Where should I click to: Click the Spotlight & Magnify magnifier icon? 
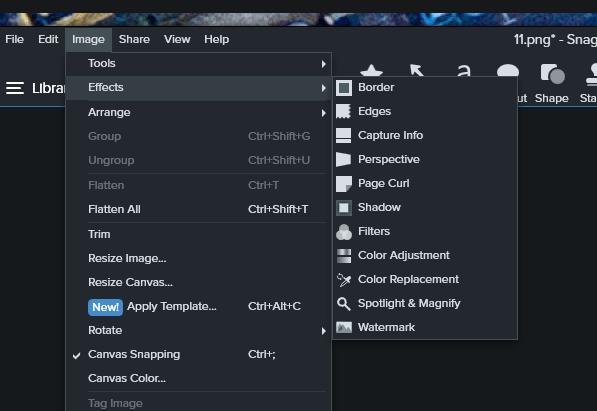343,304
